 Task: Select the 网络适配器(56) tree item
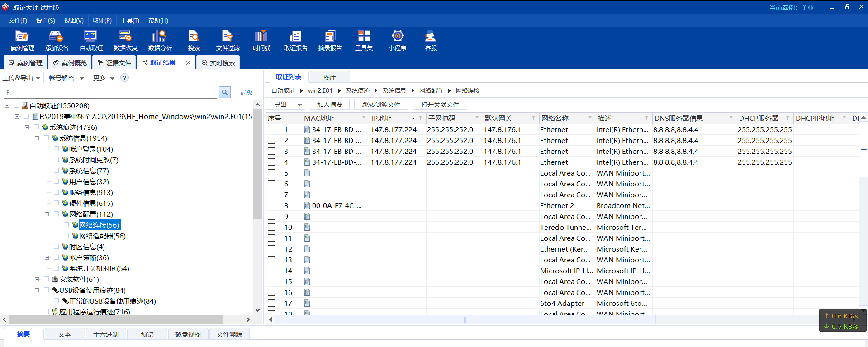coord(102,236)
